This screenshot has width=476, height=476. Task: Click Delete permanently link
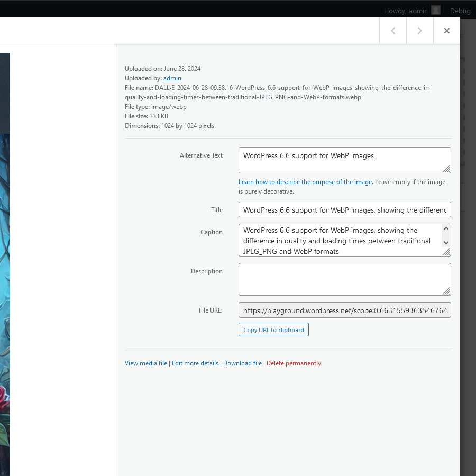tap(294, 363)
